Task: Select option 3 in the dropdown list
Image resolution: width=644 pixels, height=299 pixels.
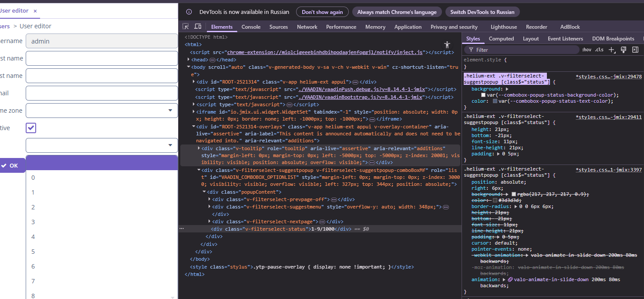Action: coord(102,222)
